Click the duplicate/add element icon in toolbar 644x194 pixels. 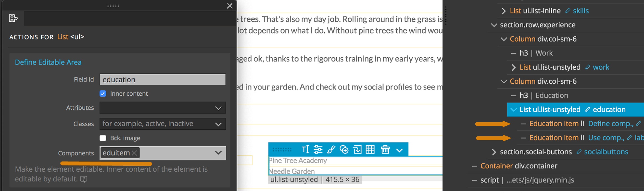pos(344,150)
